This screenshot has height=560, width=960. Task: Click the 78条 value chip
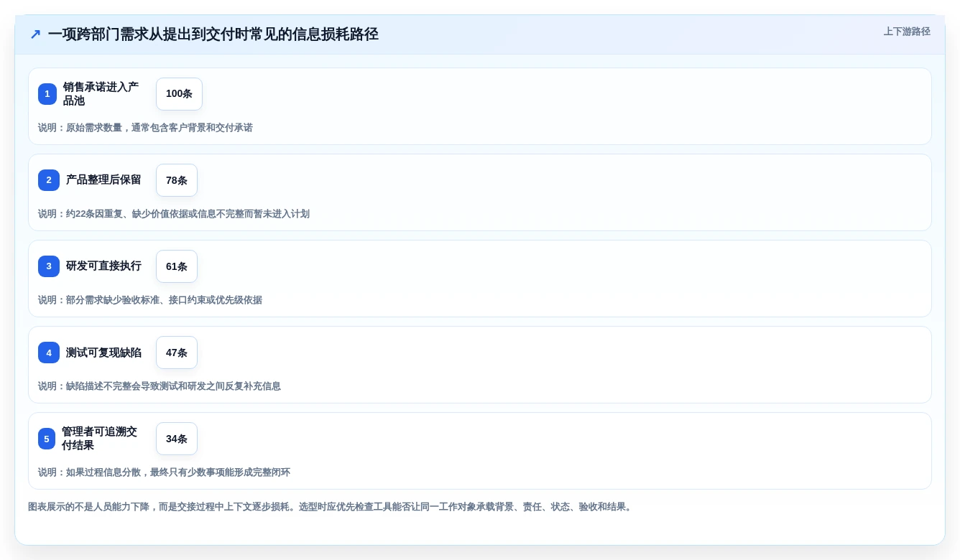pos(177,180)
